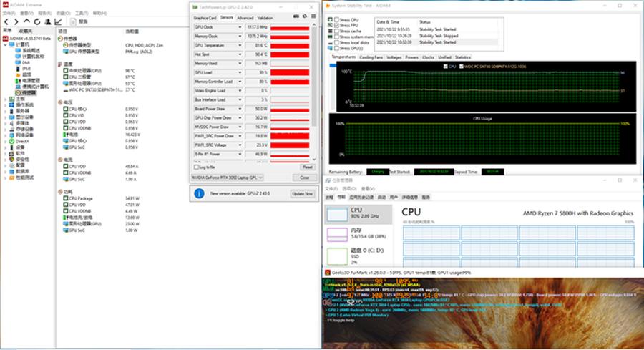Click AIDA64 back navigation arrow
644x350 pixels.
6,21
